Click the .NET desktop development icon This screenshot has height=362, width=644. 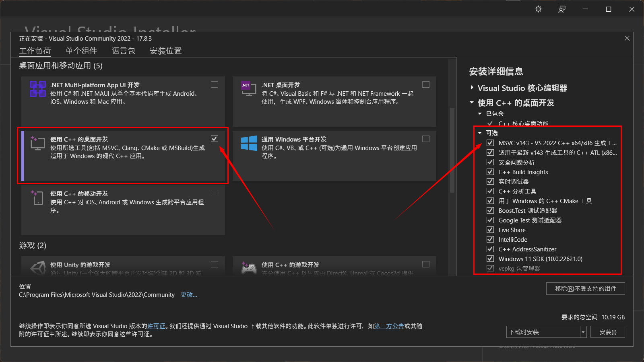pos(248,88)
